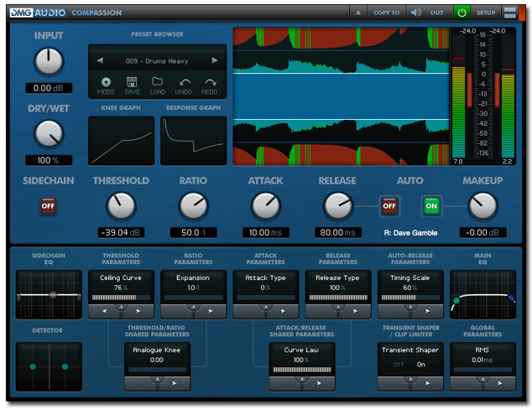Click the Curve Law 100 % slider bar
This screenshot has width=532, height=409.
pos(302,370)
